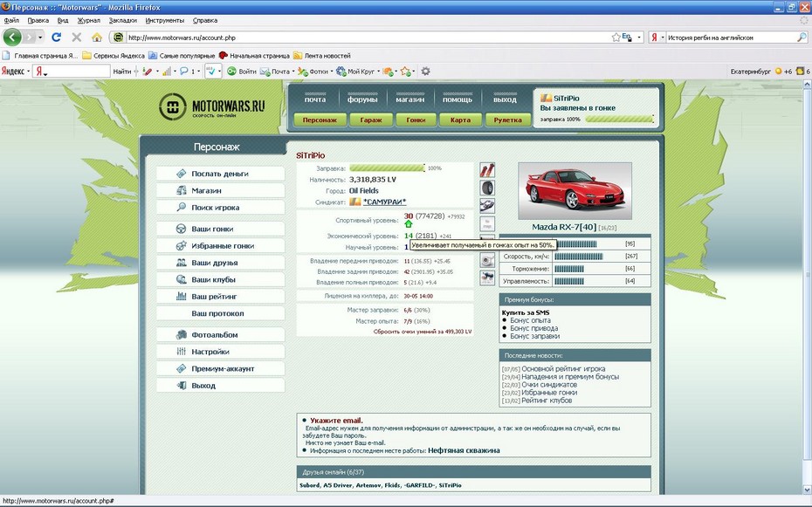The width and height of the screenshot is (812, 507).
Task: Go to browser home page icon
Action: point(97,38)
